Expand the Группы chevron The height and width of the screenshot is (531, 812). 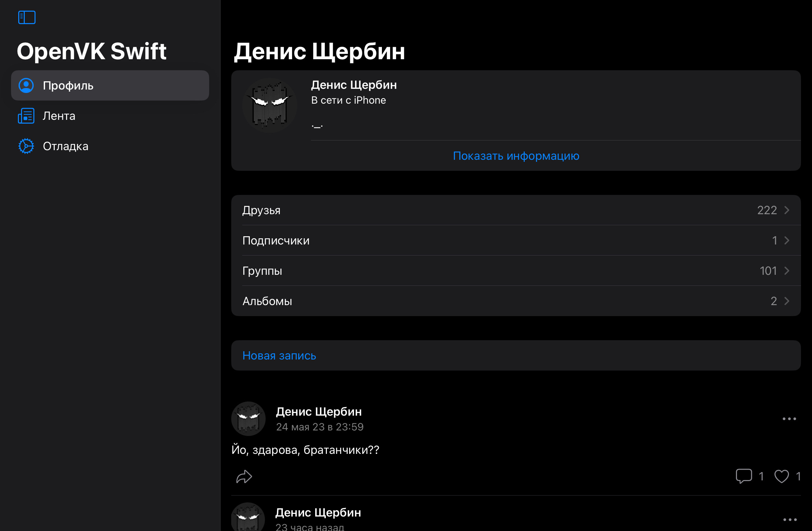787,271
